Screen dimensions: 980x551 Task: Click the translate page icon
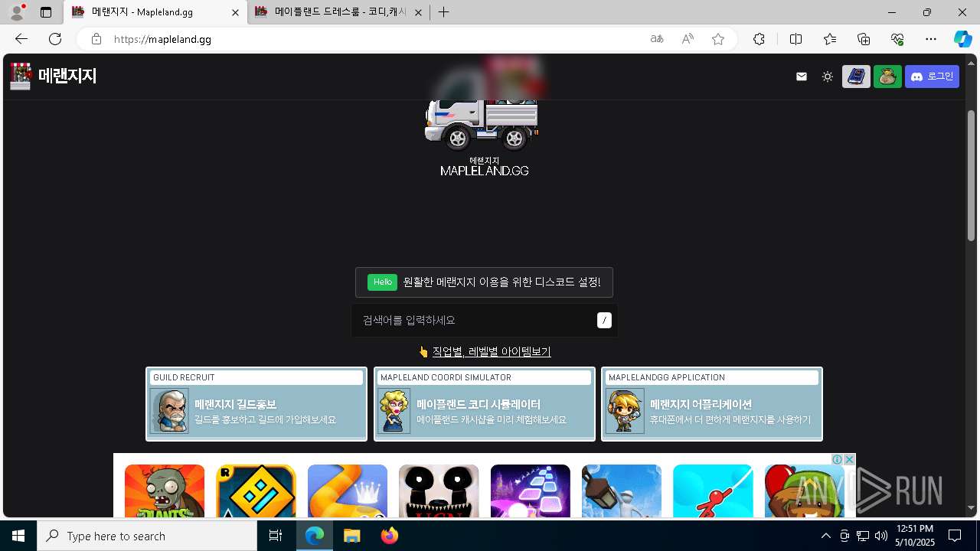point(657,39)
